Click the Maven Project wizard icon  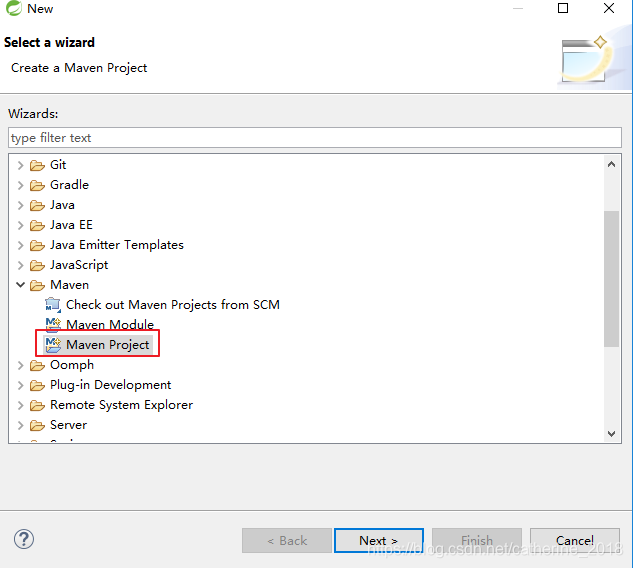coord(53,345)
